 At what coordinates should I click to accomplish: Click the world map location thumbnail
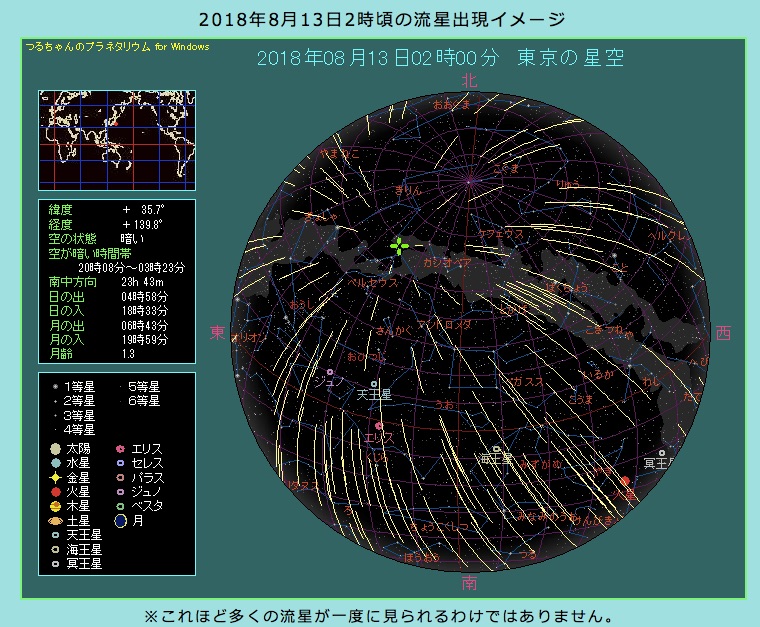pyautogui.click(x=117, y=140)
